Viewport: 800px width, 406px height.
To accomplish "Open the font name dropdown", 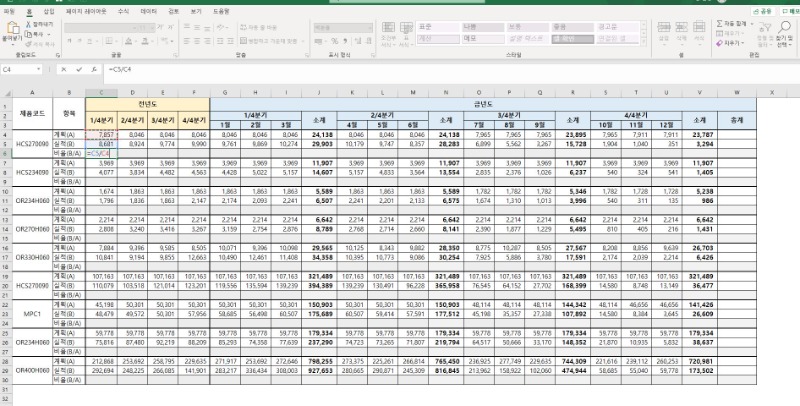I will pos(135,28).
